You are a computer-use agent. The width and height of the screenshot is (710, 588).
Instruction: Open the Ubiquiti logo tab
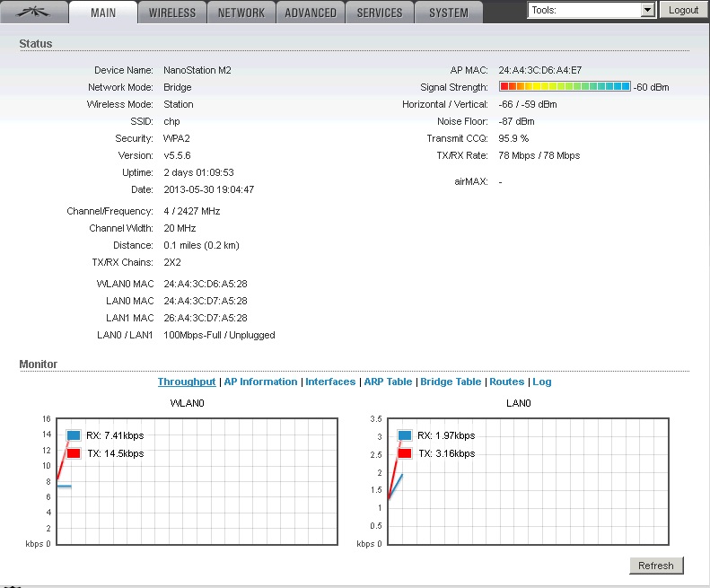[33, 13]
